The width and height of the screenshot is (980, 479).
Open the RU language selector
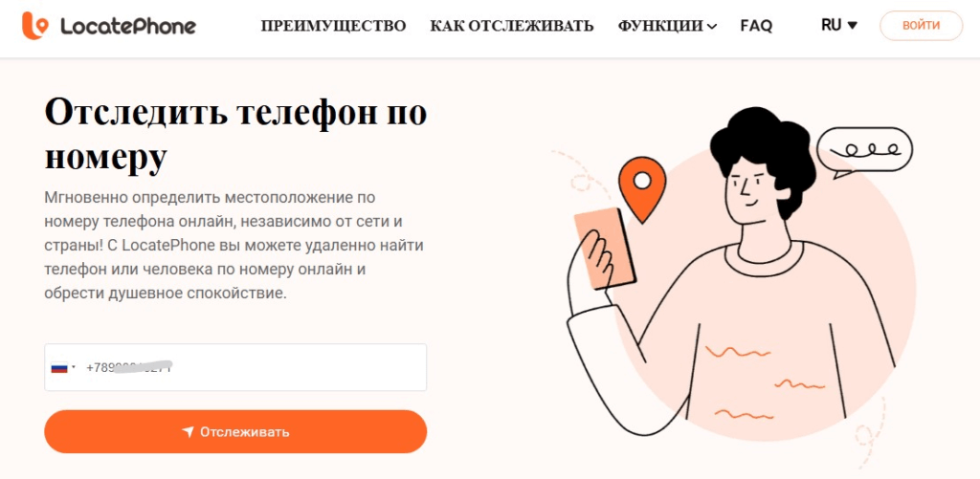[839, 26]
